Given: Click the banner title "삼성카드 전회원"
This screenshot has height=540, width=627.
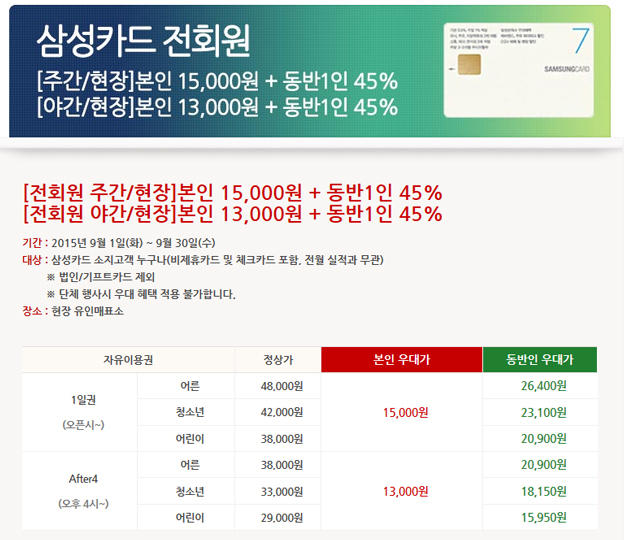Looking at the screenshot, I should pyautogui.click(x=143, y=40).
